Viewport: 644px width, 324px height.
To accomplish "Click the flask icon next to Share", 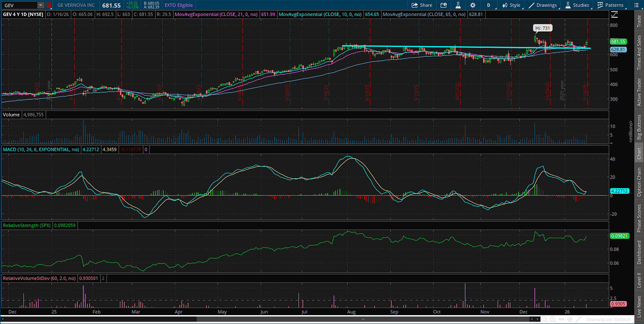I will (459, 5).
